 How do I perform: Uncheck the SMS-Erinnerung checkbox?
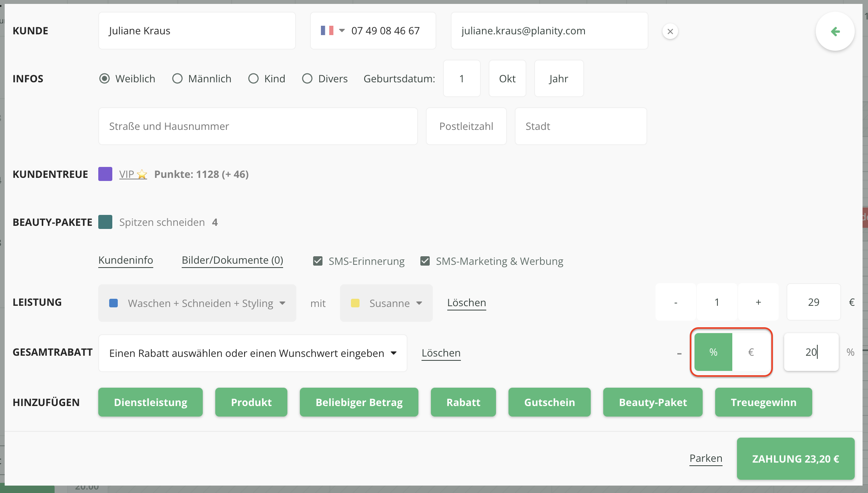coord(318,261)
